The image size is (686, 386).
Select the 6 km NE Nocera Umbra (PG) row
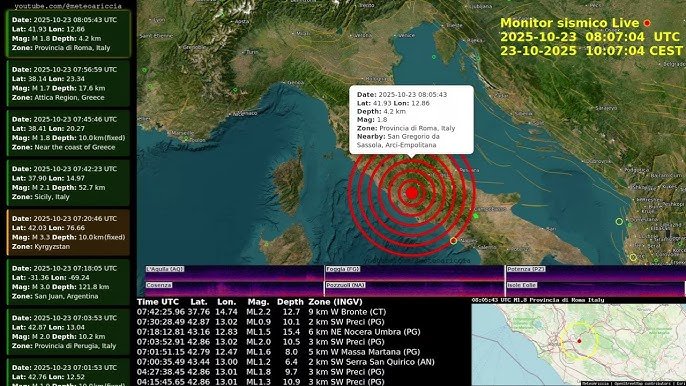pyautogui.click(x=279, y=332)
